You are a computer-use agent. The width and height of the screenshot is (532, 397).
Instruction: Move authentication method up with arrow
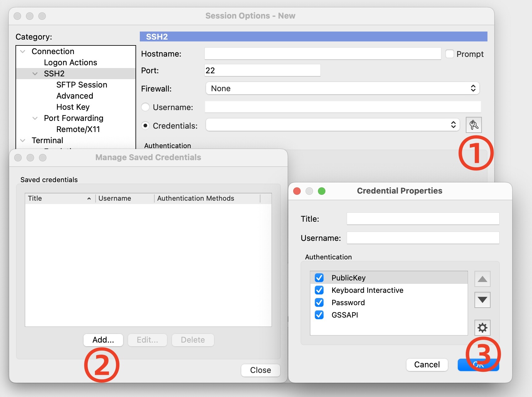pyautogui.click(x=482, y=279)
